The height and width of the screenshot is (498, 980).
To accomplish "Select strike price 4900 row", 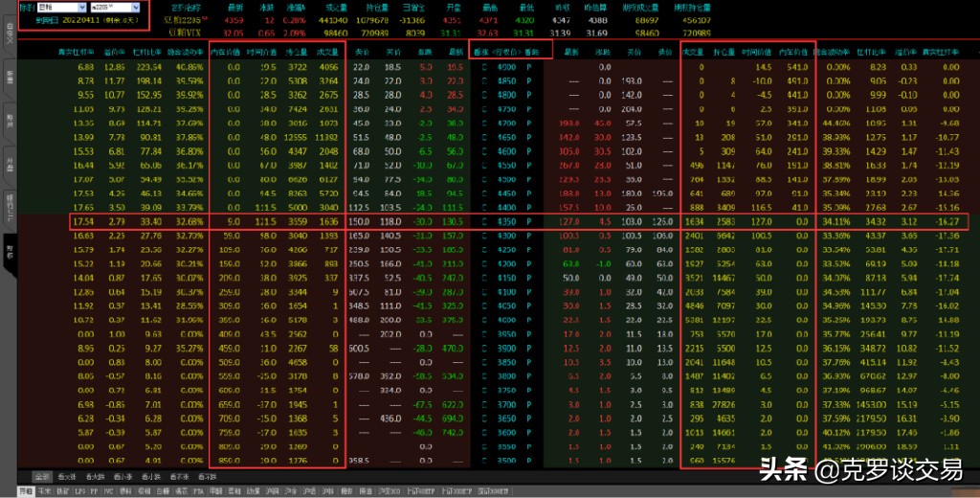I will click(506, 67).
